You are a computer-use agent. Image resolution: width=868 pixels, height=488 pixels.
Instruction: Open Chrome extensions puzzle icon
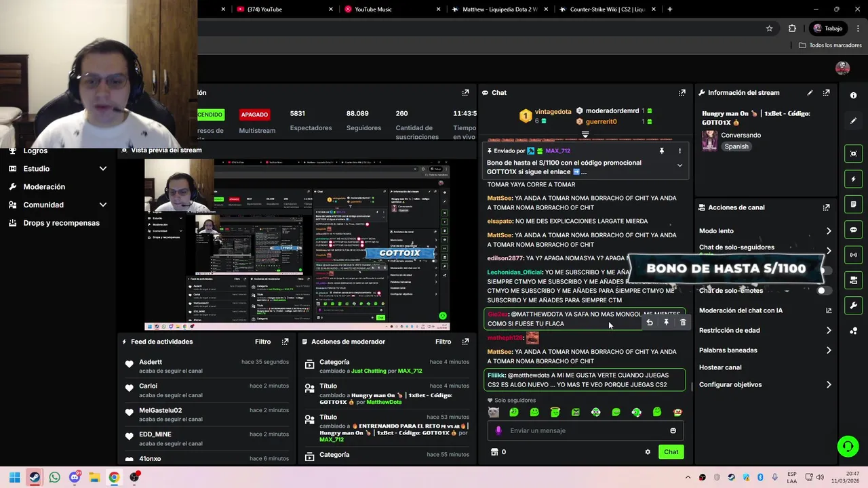coord(792,28)
